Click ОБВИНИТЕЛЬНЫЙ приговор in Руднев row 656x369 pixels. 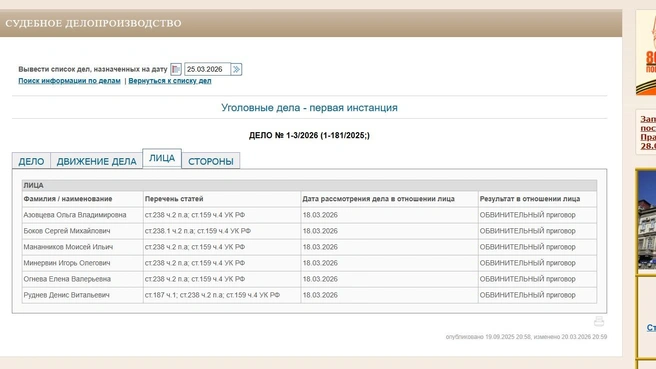tap(528, 295)
